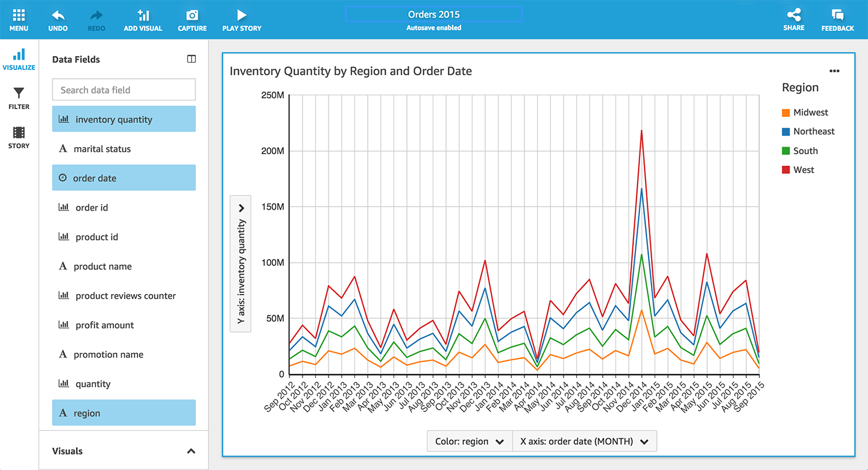Switch to the Filter tab
Screen dimensions: 868x470
19,98
